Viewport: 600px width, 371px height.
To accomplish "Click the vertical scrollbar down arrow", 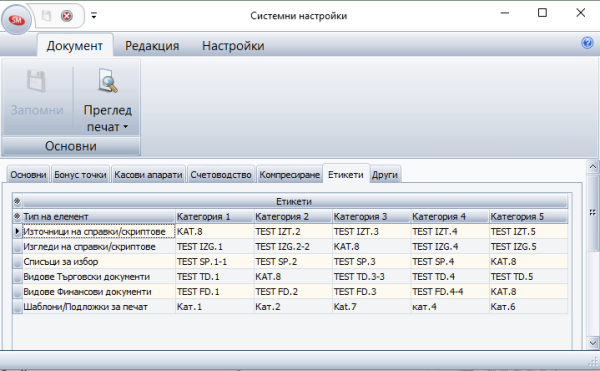I will (x=593, y=343).
